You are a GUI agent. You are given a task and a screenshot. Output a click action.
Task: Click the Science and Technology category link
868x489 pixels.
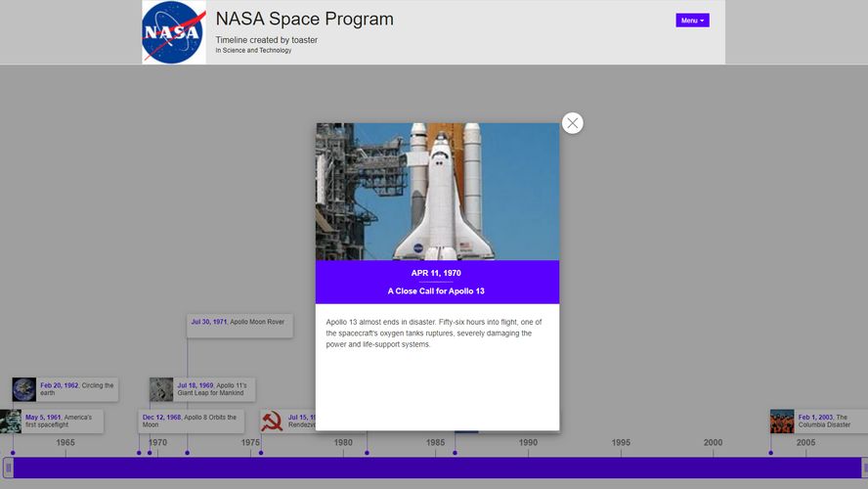256,51
